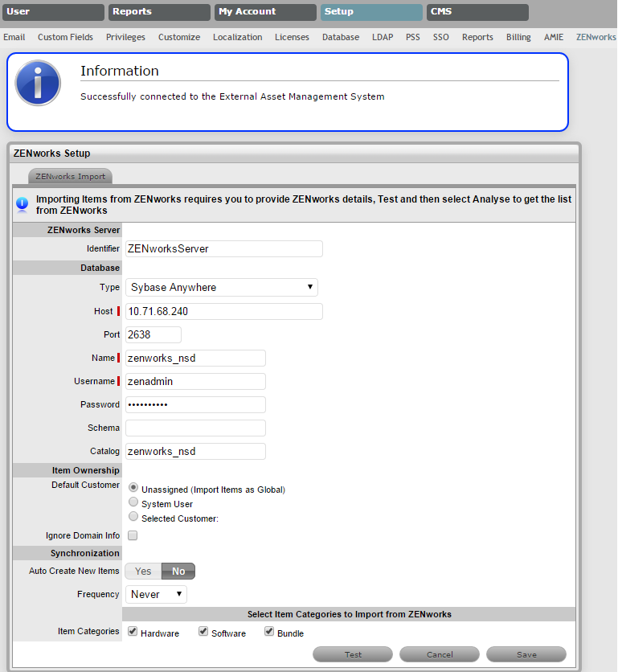Screen dimensions: 618x672
Task: Navigate to LDAP settings
Action: coord(383,37)
